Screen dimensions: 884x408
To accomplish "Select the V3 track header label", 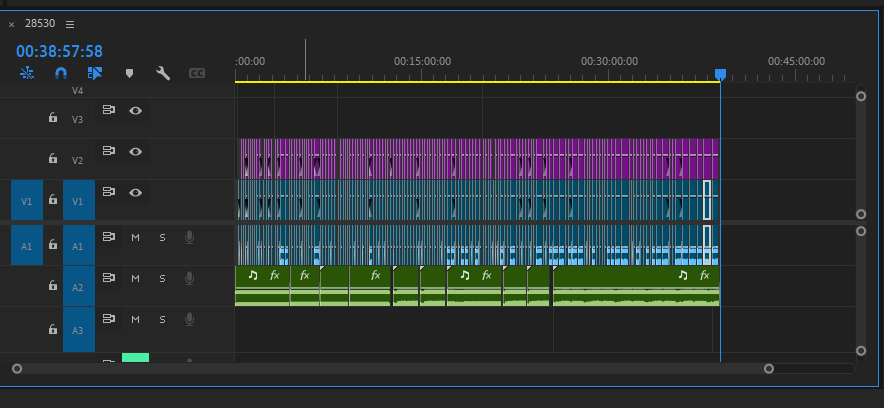I will (x=77, y=119).
